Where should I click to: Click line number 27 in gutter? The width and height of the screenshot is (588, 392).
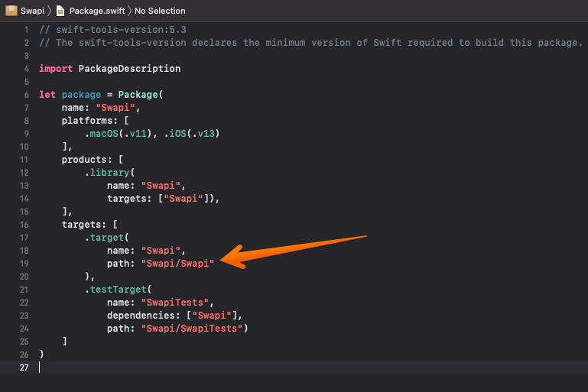[x=24, y=368]
